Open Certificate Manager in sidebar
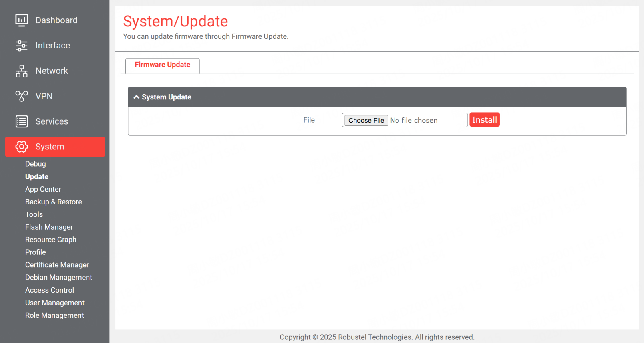The height and width of the screenshot is (343, 644). point(57,265)
